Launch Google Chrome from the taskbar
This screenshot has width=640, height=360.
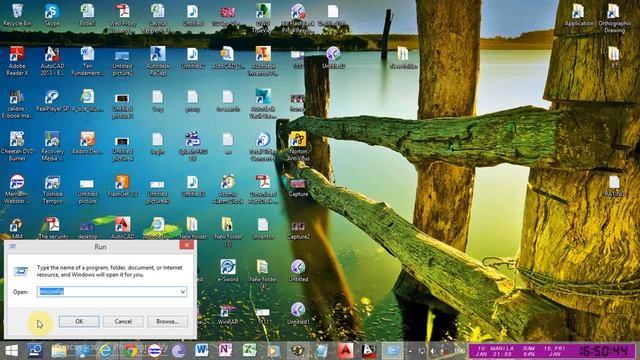pyautogui.click(x=130, y=351)
